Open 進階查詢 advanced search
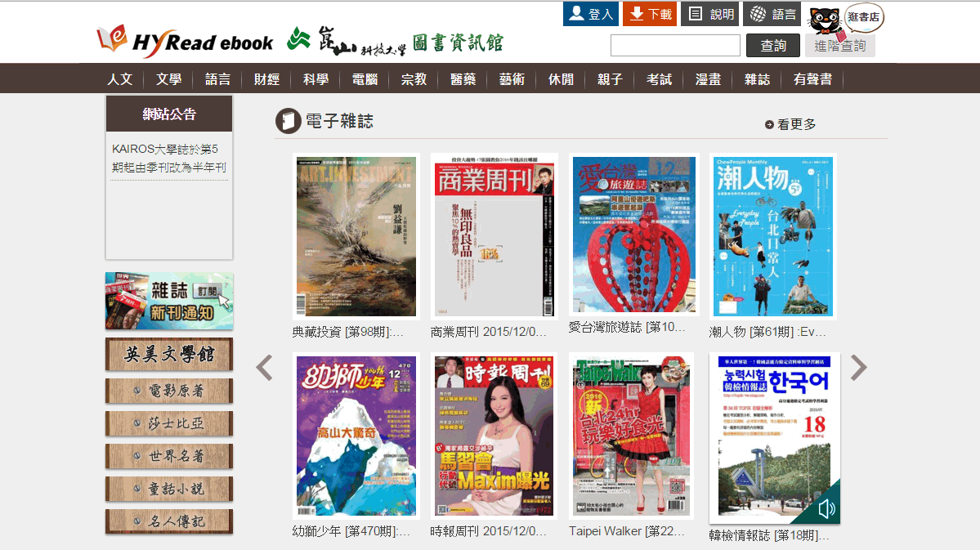The height and width of the screenshot is (550, 980). click(839, 47)
